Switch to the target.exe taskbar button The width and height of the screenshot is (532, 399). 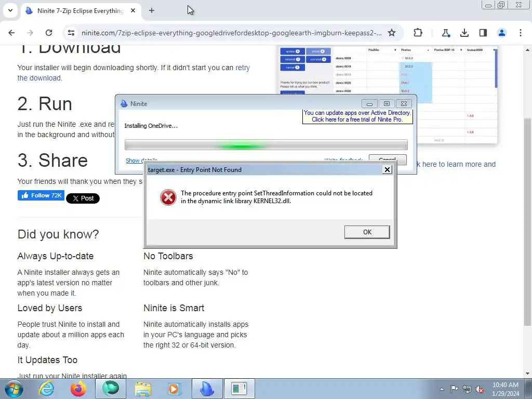pos(239,389)
